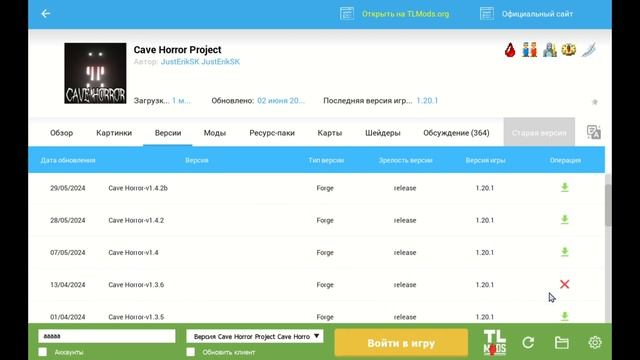Viewport: 640px width, 360px height.
Task: Download Cave Horror-v1.4 version
Action: [x=564, y=252]
